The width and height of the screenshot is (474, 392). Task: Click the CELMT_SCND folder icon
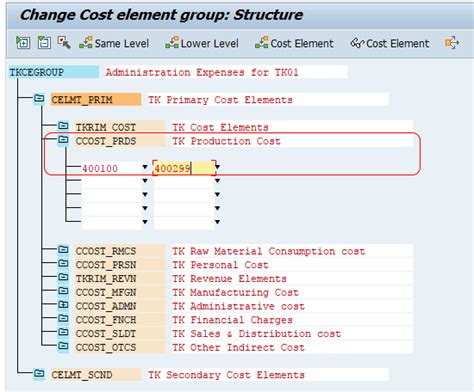click(x=39, y=374)
